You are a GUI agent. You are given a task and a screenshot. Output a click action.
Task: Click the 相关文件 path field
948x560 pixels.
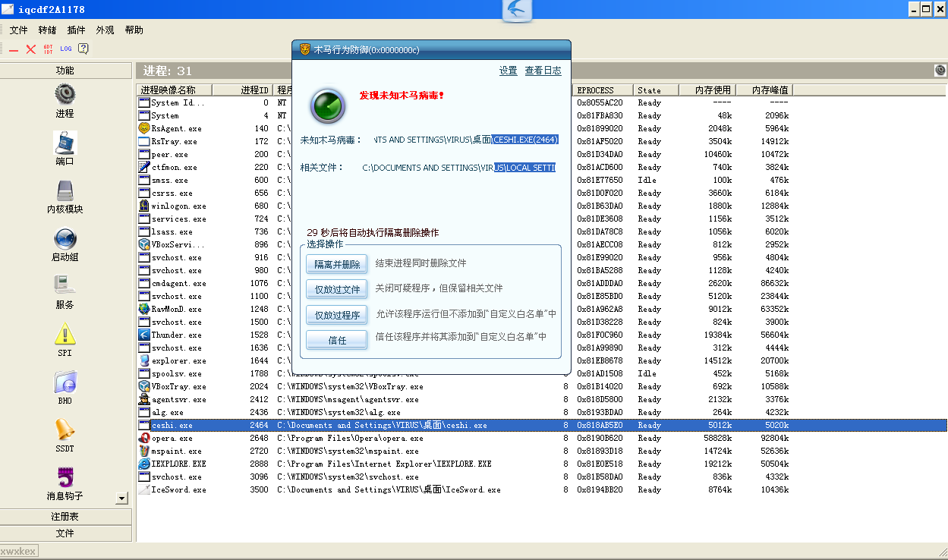click(x=458, y=167)
